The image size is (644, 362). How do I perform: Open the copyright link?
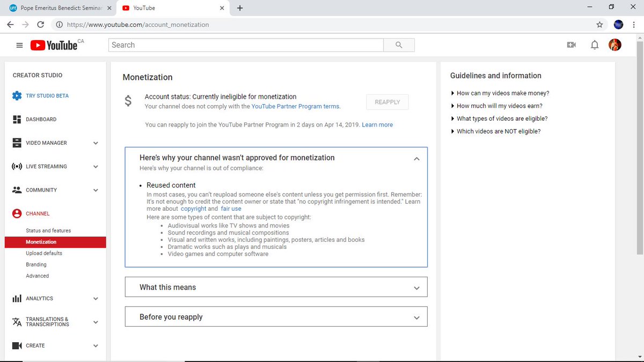point(193,209)
